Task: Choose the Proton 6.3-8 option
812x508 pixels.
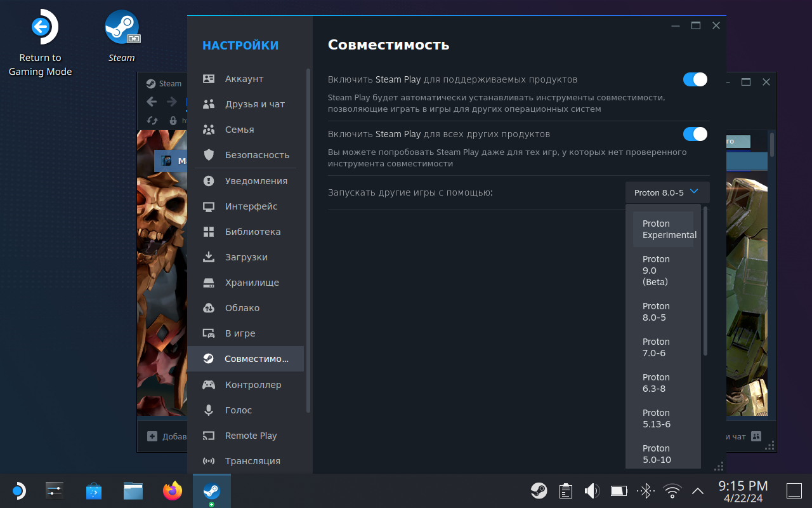Action: (x=663, y=383)
